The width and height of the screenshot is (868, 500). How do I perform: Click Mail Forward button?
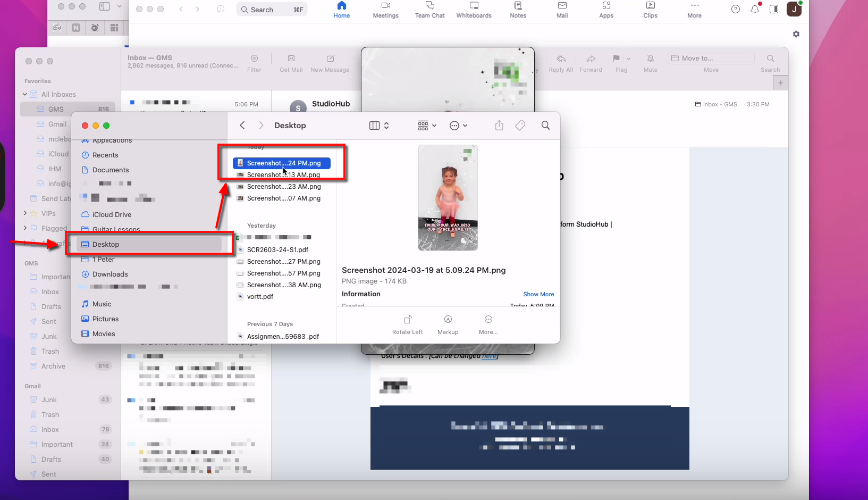pyautogui.click(x=591, y=63)
